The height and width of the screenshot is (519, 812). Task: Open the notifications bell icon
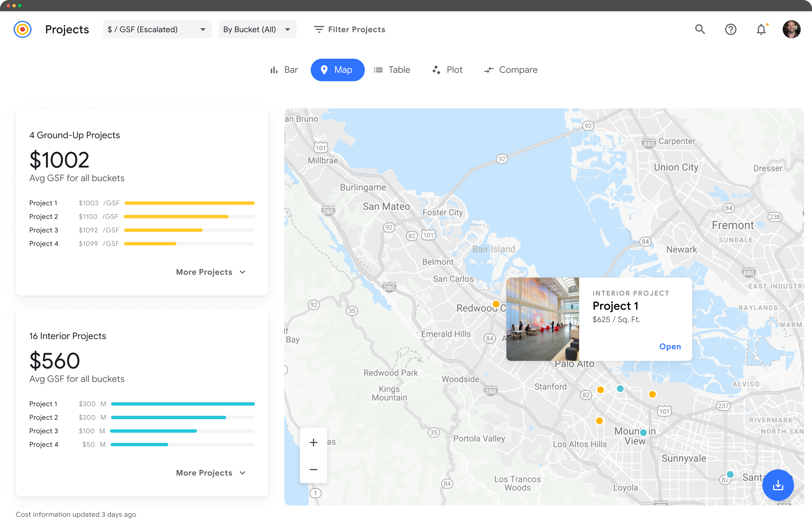[x=761, y=29]
